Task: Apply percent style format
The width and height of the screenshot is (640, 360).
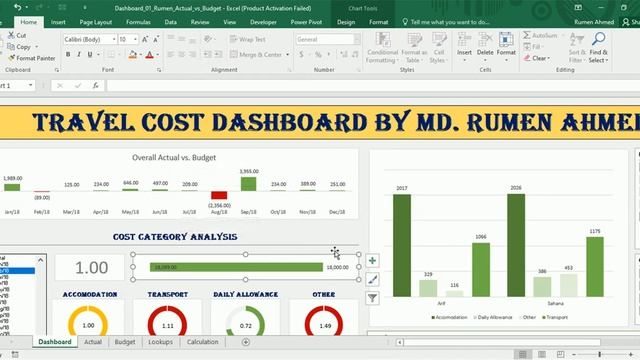Action: (x=318, y=54)
